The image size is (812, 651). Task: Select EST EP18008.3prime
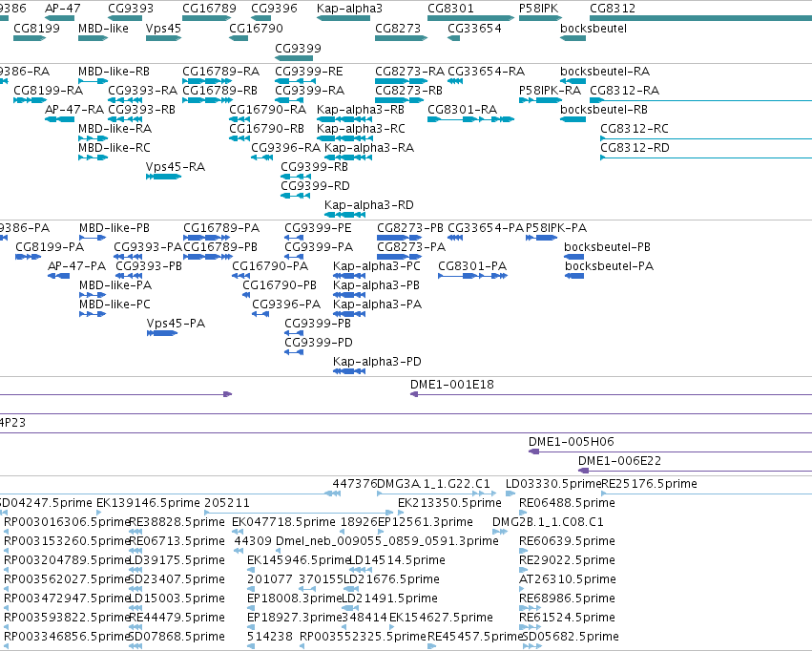(x=294, y=598)
